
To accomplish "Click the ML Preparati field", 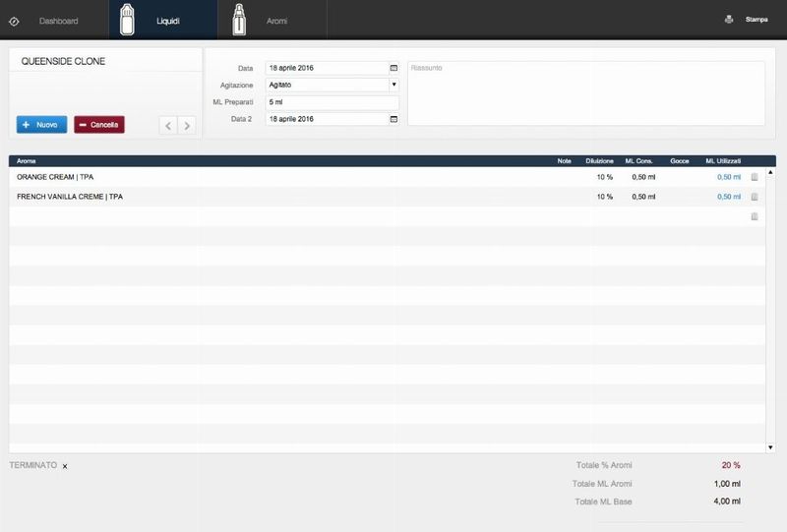I will [x=333, y=102].
